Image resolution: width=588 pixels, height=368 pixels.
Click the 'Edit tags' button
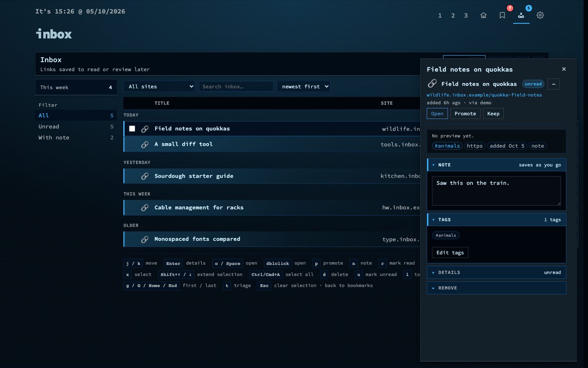pos(450,253)
